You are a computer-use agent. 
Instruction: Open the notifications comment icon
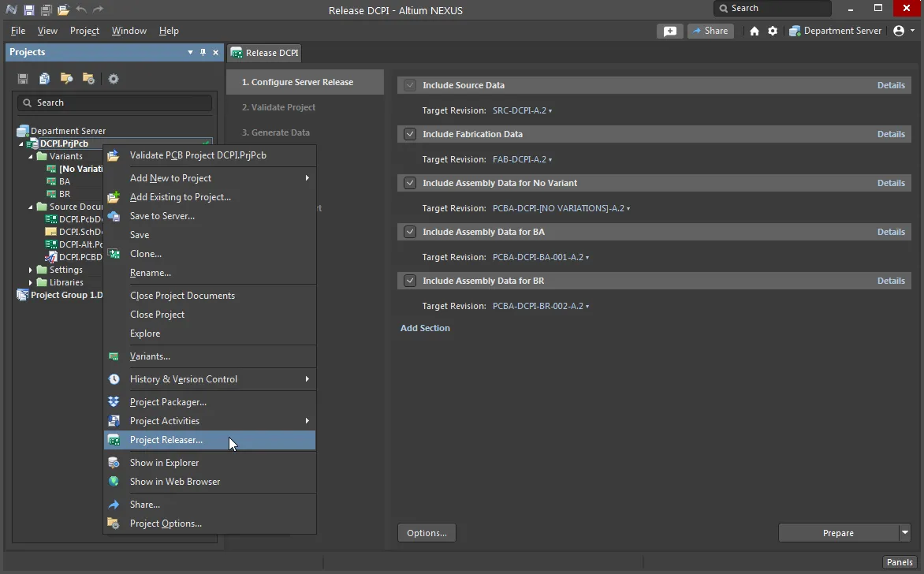click(x=670, y=32)
